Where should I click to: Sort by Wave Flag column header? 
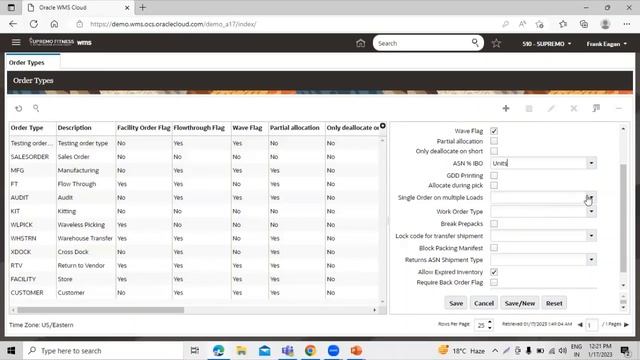coord(247,128)
